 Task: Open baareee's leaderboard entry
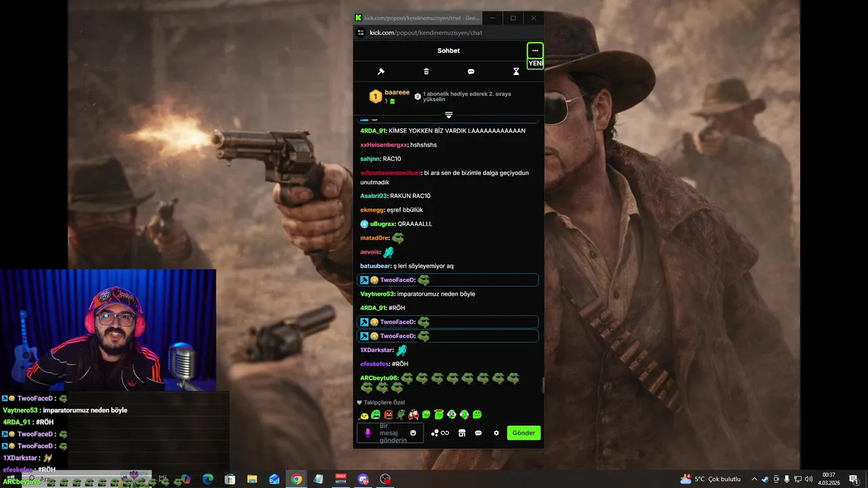coord(390,96)
